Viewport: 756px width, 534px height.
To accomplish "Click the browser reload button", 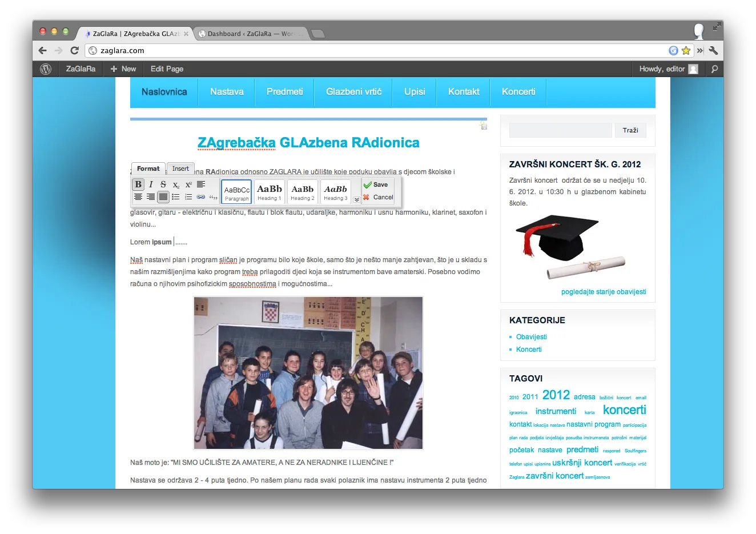I will coord(74,50).
